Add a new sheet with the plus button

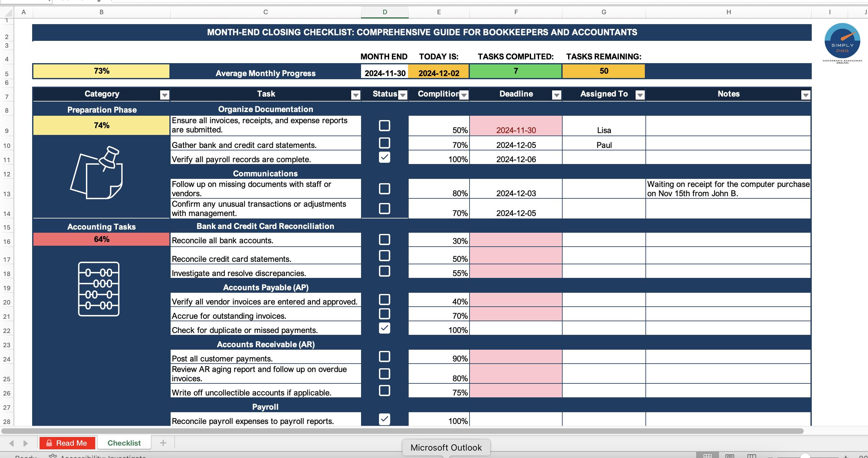pyautogui.click(x=163, y=443)
